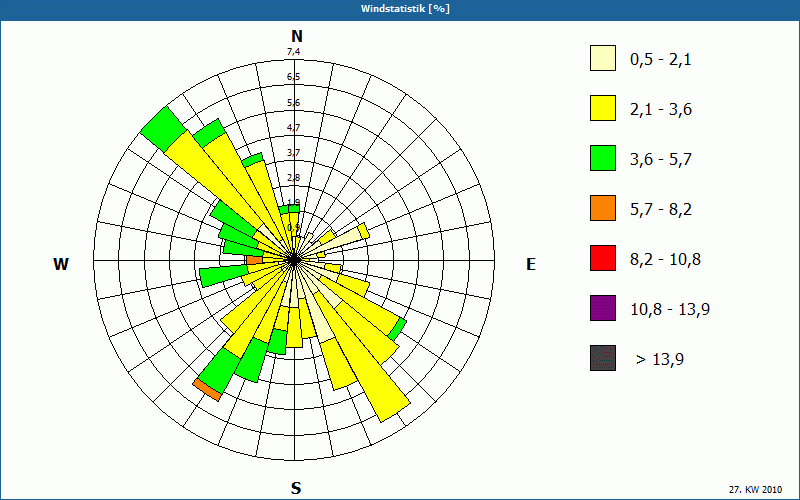Click the longest yellow south-southeast bar
Viewport: 800px width, 500px height.
(362, 355)
